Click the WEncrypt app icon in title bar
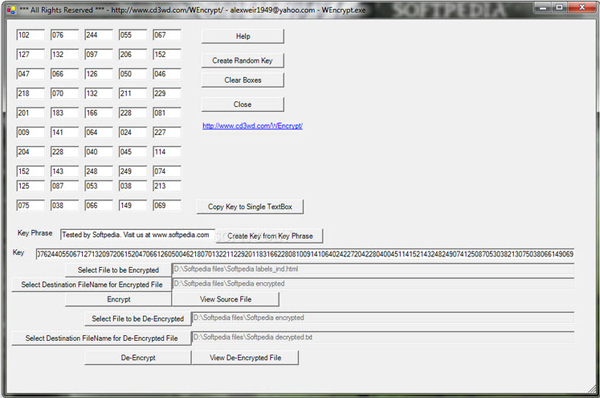 [11, 10]
